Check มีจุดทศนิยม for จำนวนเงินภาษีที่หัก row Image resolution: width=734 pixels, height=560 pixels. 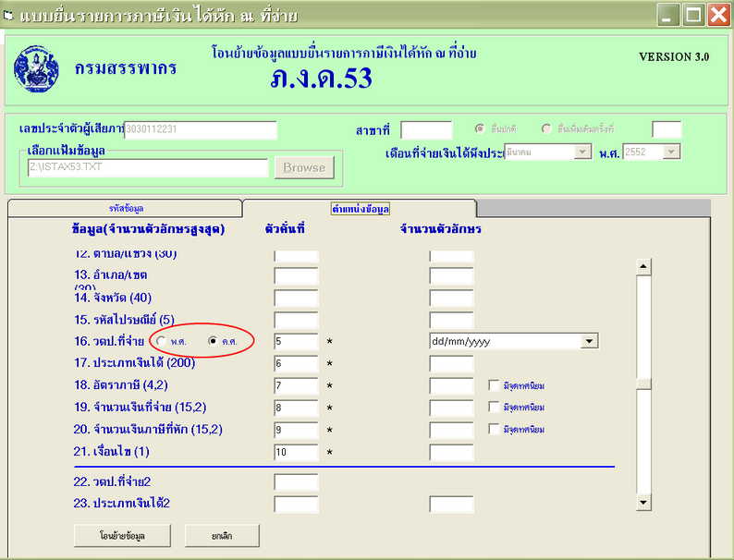[x=494, y=430]
